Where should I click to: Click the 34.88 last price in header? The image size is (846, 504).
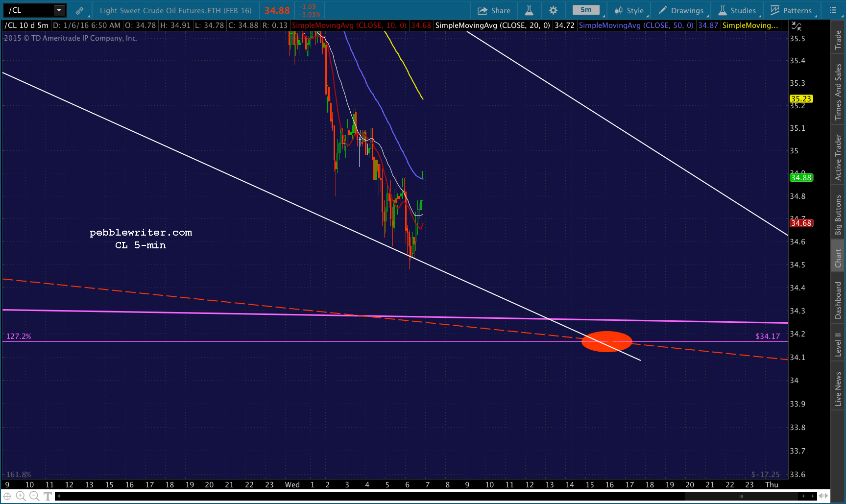tap(277, 10)
